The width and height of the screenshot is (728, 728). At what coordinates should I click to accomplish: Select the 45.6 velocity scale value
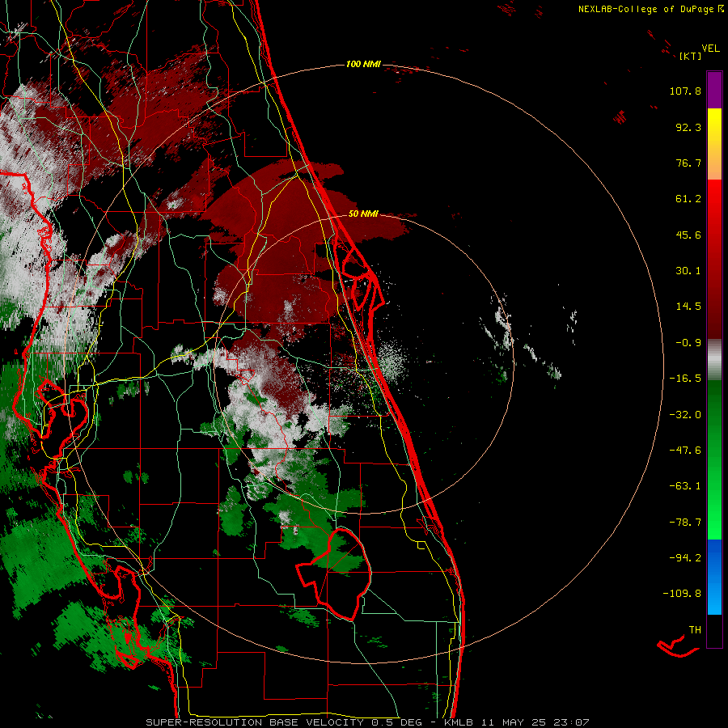[688, 235]
